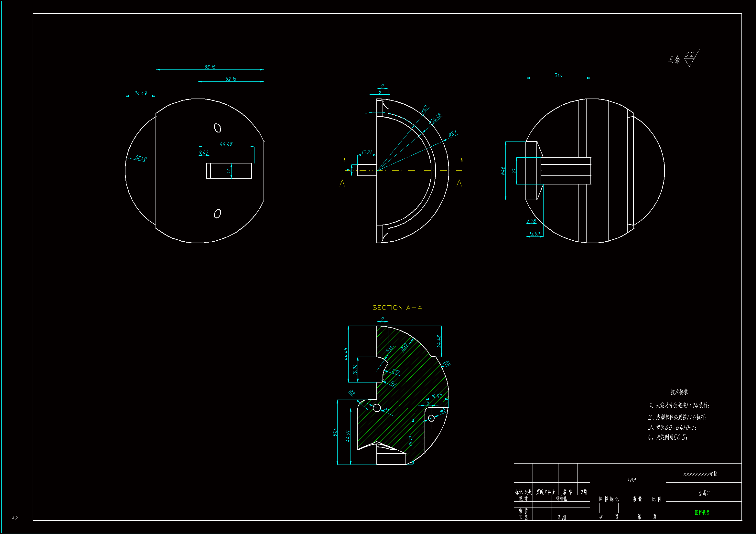Click the ø46 diameter dimension
756x534 pixels.
pos(503,171)
